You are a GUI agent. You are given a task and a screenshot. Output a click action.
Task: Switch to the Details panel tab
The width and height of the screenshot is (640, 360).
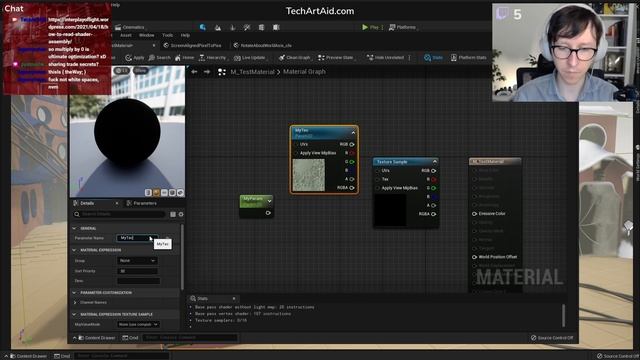87,203
